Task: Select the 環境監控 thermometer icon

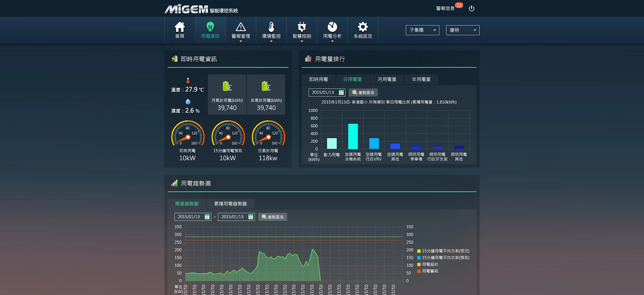Action: [271, 27]
